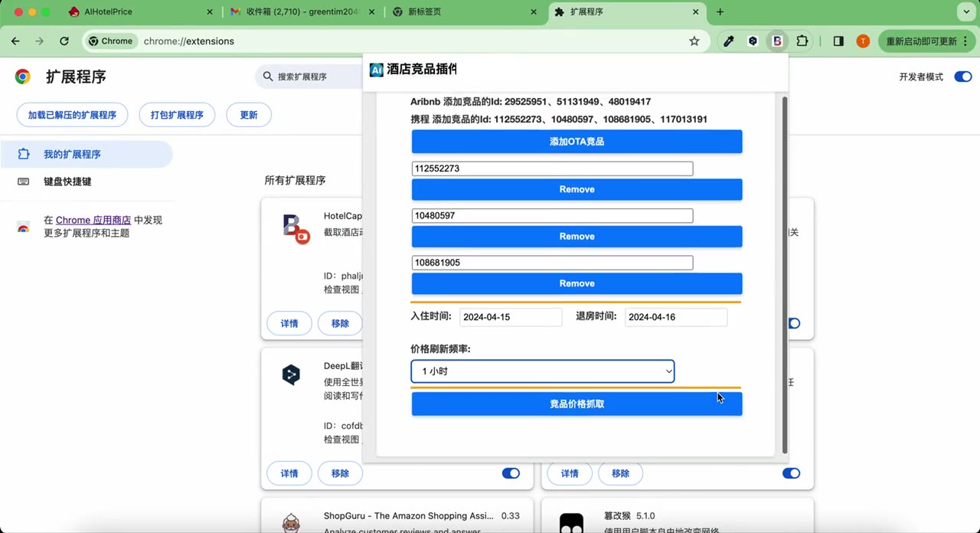The height and width of the screenshot is (533, 980).
Task: Remove the competitor ID 10480597
Action: point(577,237)
